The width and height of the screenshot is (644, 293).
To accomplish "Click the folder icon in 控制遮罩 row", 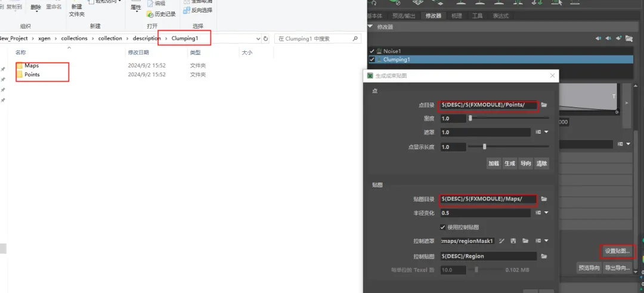I will coord(525,241).
